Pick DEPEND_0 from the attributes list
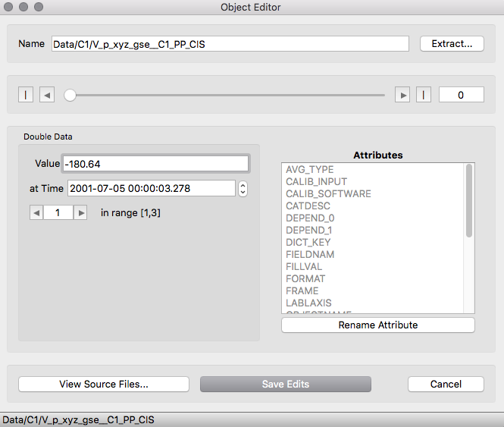This screenshot has height=427, width=504. [308, 218]
